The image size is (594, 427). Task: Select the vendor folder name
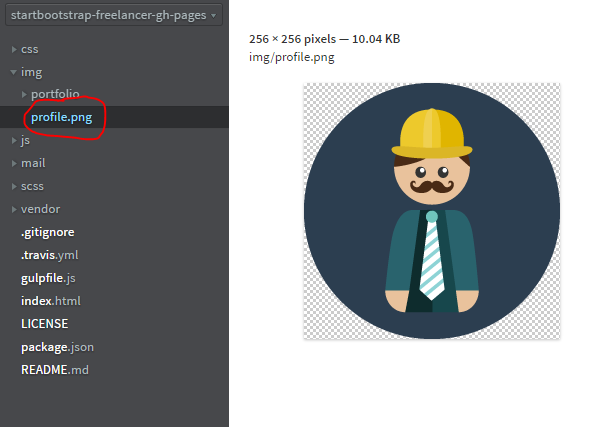pyautogui.click(x=41, y=209)
